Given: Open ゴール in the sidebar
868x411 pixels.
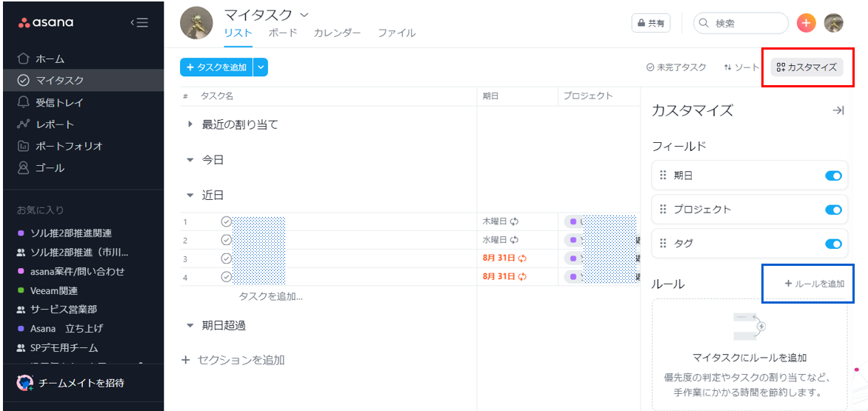Looking at the screenshot, I should pyautogui.click(x=83, y=167).
